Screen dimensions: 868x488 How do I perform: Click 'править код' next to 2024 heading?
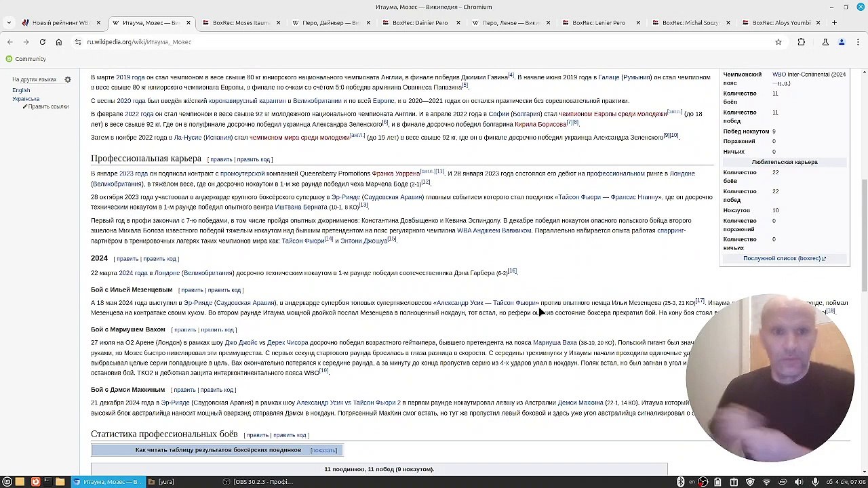coord(159,259)
